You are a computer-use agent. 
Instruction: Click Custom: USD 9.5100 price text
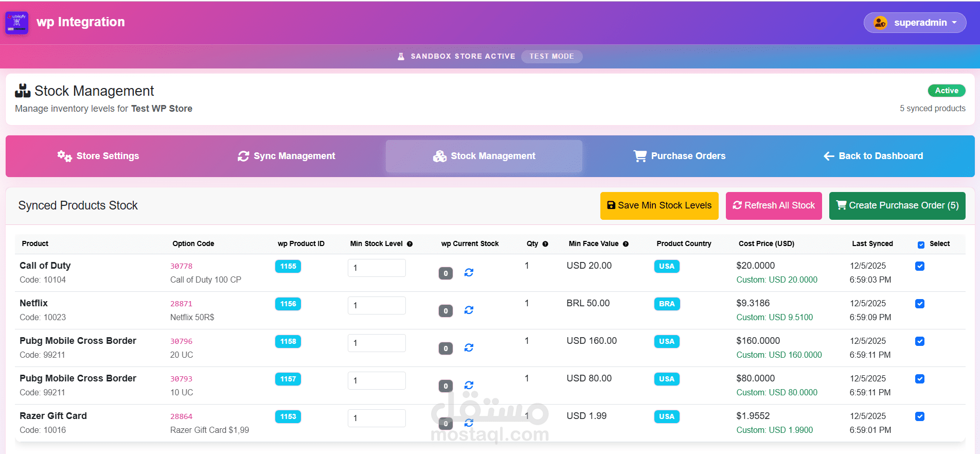tap(774, 317)
